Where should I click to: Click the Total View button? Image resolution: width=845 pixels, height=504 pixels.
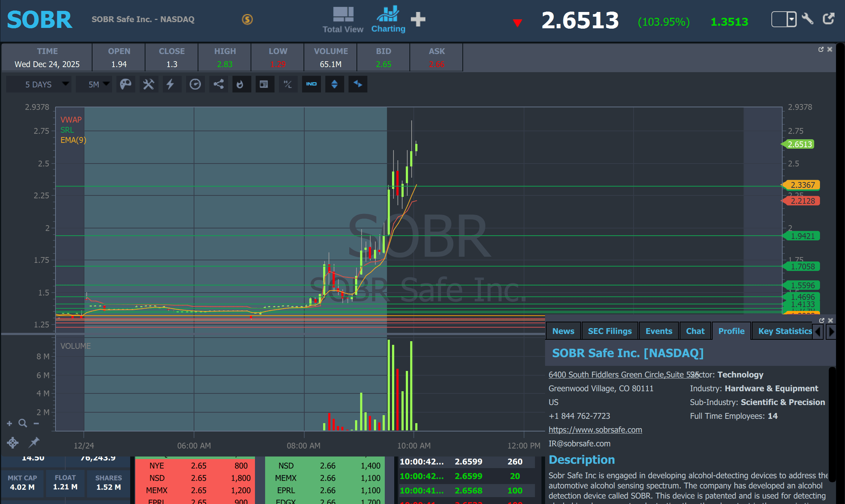tap(343, 20)
